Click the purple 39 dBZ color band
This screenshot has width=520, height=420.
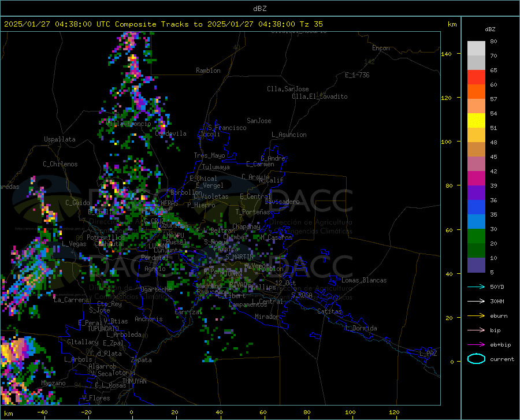tap(476, 193)
